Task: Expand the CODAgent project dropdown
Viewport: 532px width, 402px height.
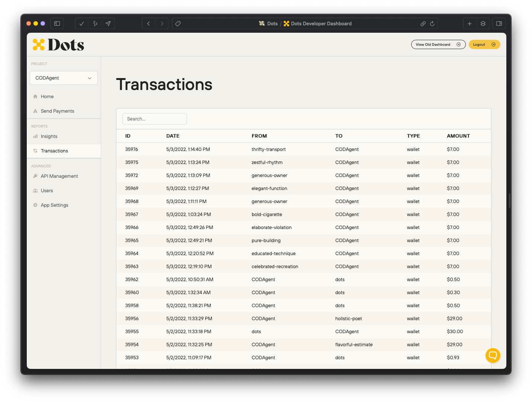Action: [x=64, y=78]
